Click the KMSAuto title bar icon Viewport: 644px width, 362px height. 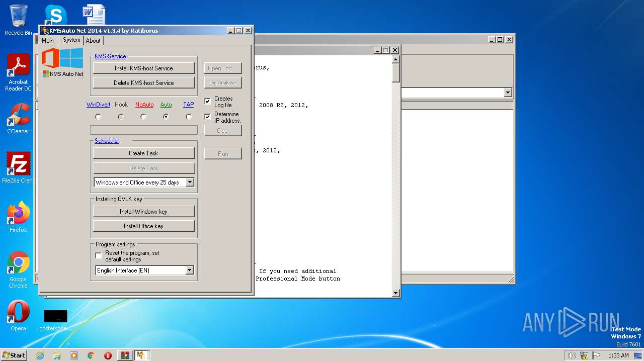[45, 31]
